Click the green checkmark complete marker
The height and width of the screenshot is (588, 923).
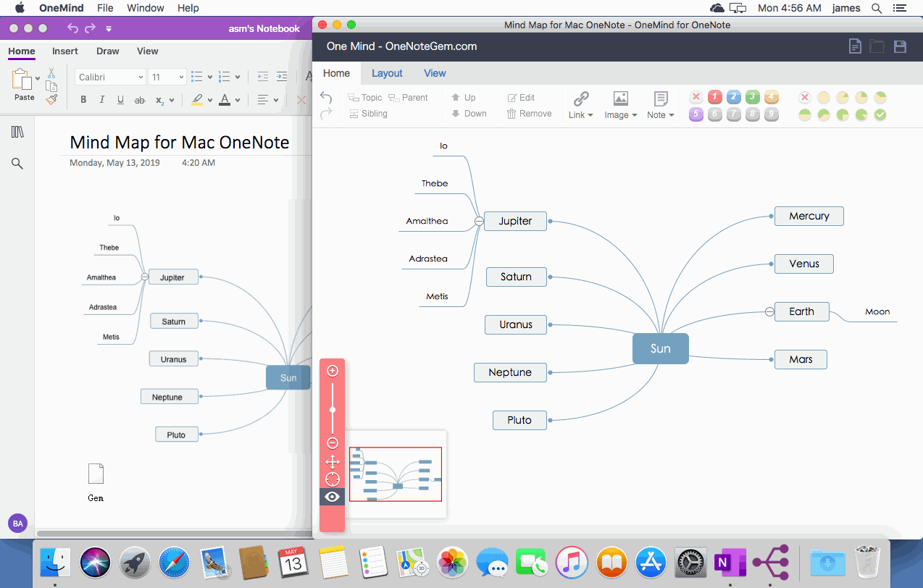pos(880,114)
